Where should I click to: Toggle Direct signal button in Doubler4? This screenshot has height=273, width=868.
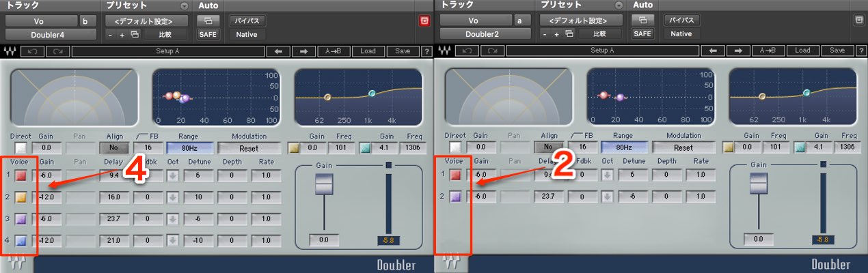pos(21,147)
